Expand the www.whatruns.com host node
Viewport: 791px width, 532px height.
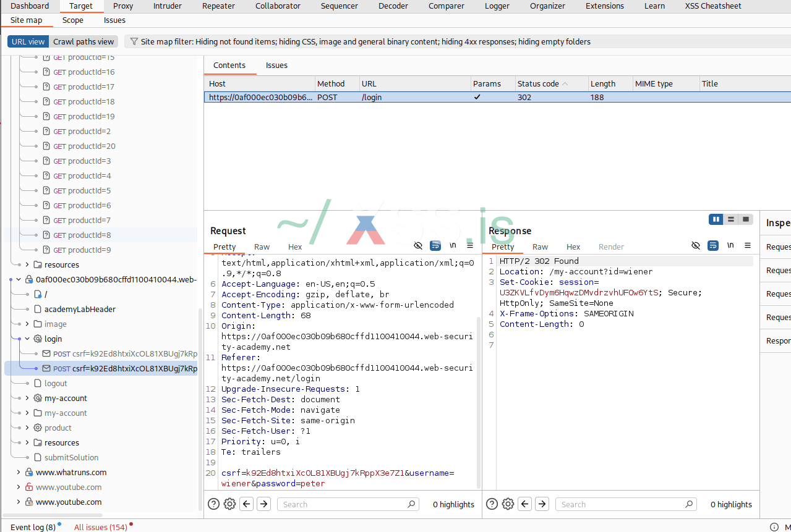pyautogui.click(x=19, y=472)
